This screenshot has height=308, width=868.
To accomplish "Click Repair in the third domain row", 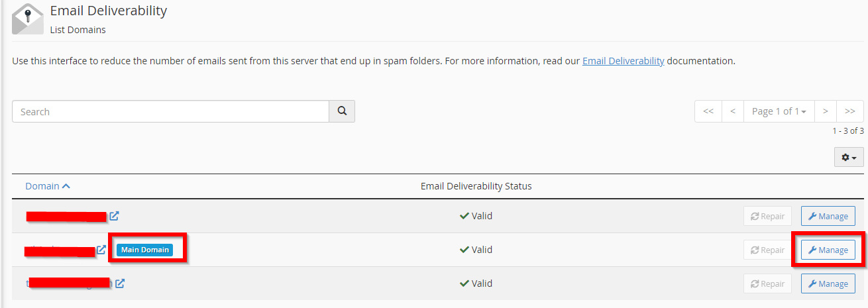I will (767, 283).
